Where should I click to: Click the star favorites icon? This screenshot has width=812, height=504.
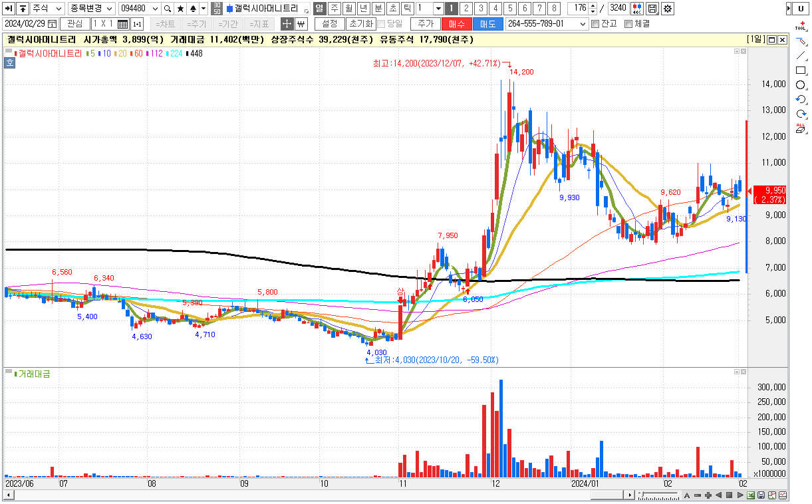click(180, 9)
